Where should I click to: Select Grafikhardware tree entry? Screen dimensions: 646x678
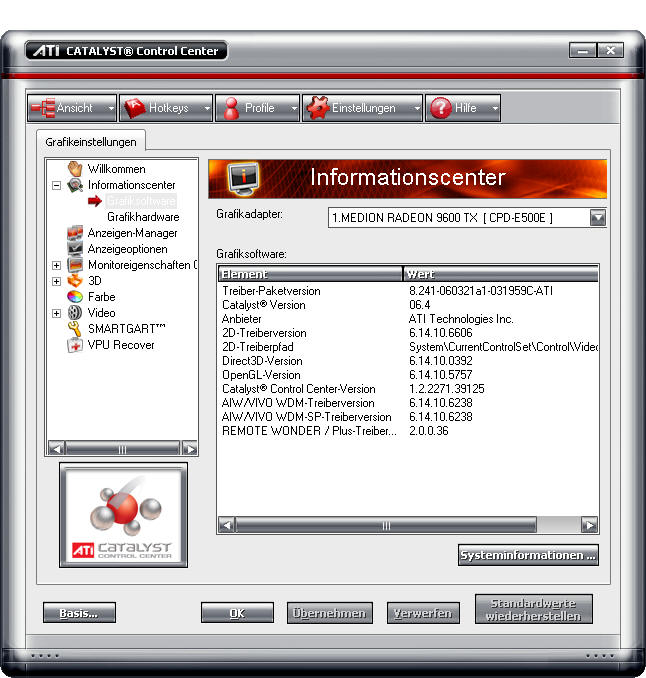click(143, 217)
